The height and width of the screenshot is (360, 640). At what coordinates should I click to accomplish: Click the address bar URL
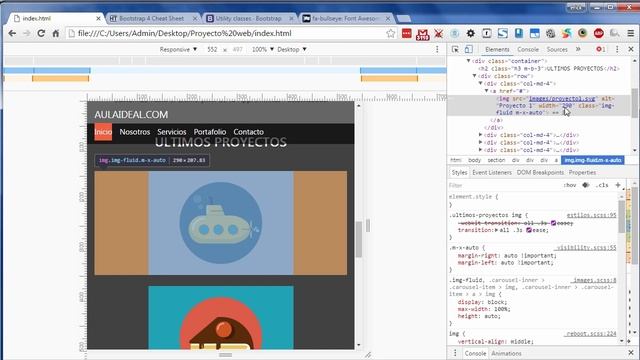(x=184, y=33)
